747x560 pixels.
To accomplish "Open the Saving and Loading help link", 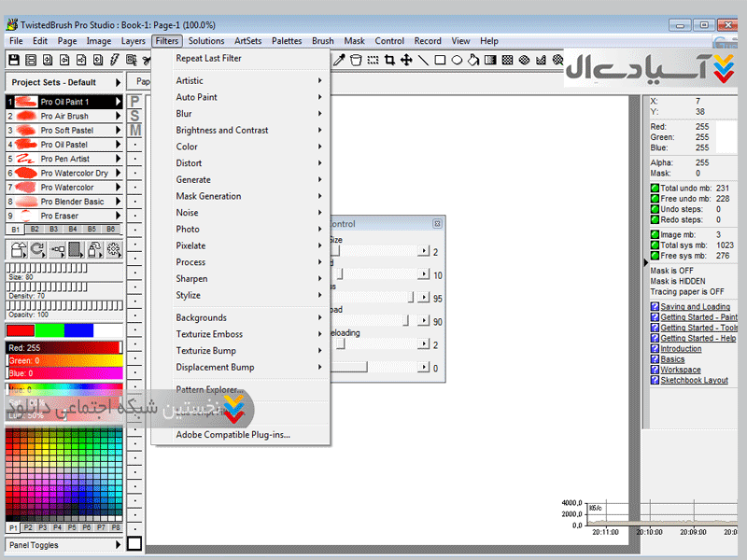I will tap(696, 307).
